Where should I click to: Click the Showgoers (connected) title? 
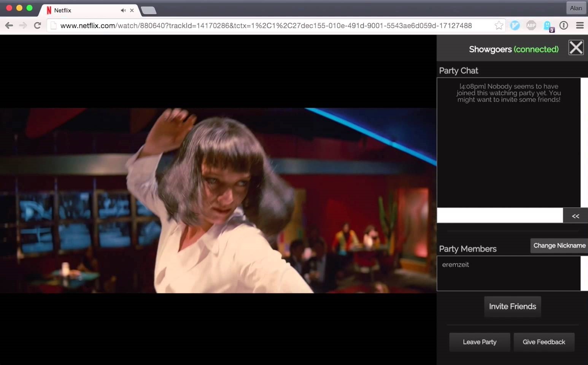pos(513,49)
